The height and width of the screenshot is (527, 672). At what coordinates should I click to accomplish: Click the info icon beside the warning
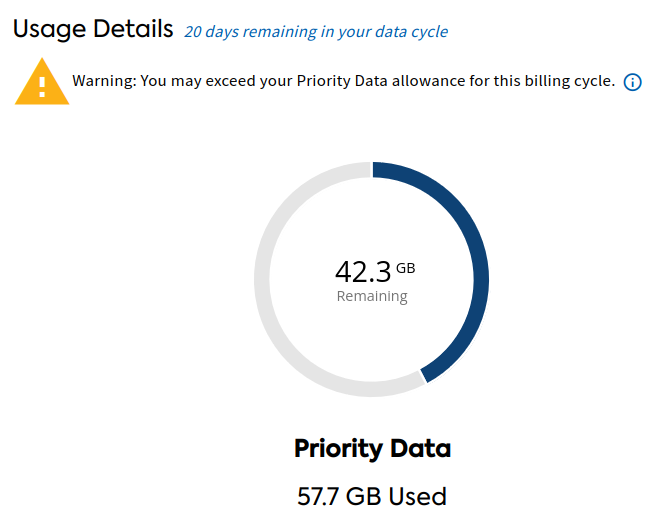tap(632, 82)
